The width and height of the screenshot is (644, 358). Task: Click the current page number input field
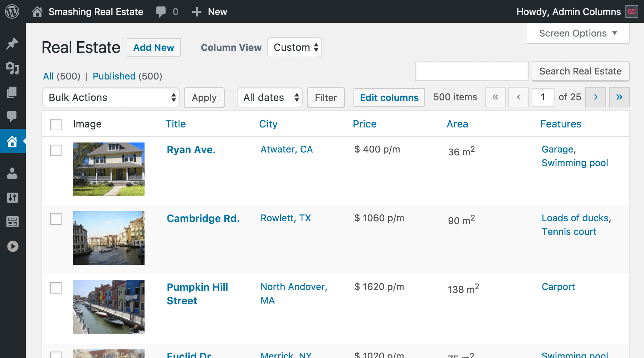pos(543,97)
